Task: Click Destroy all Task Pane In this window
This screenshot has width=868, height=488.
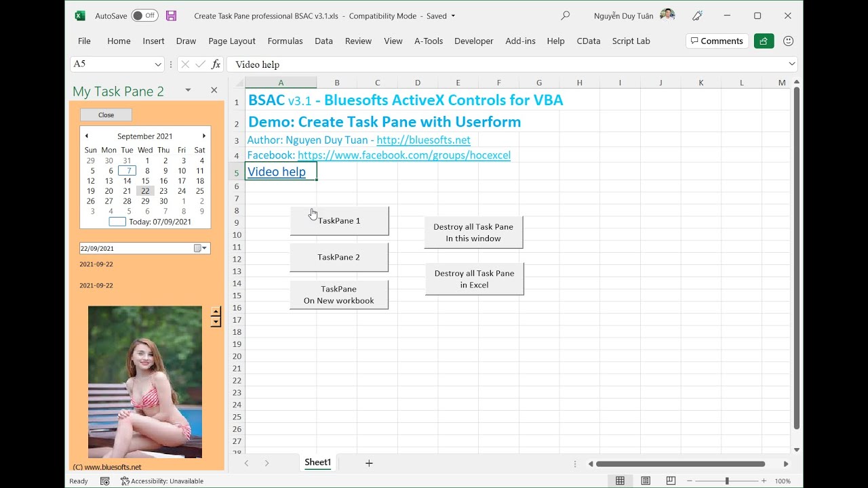Action: 473,232
